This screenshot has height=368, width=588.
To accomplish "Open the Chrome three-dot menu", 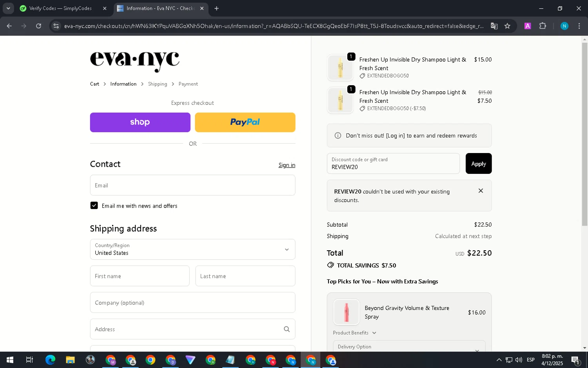I will pyautogui.click(x=579, y=26).
